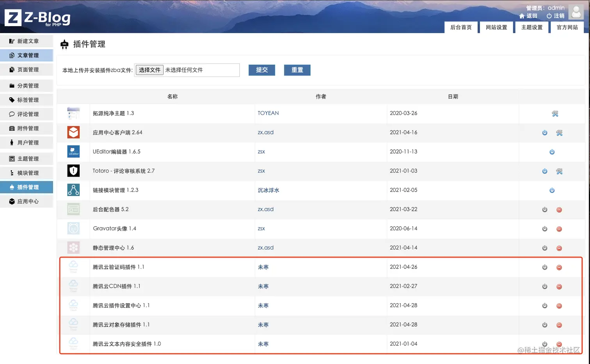Click the Gravatar头像 plugin logo icon
This screenshot has width=590, height=364.
73,228
